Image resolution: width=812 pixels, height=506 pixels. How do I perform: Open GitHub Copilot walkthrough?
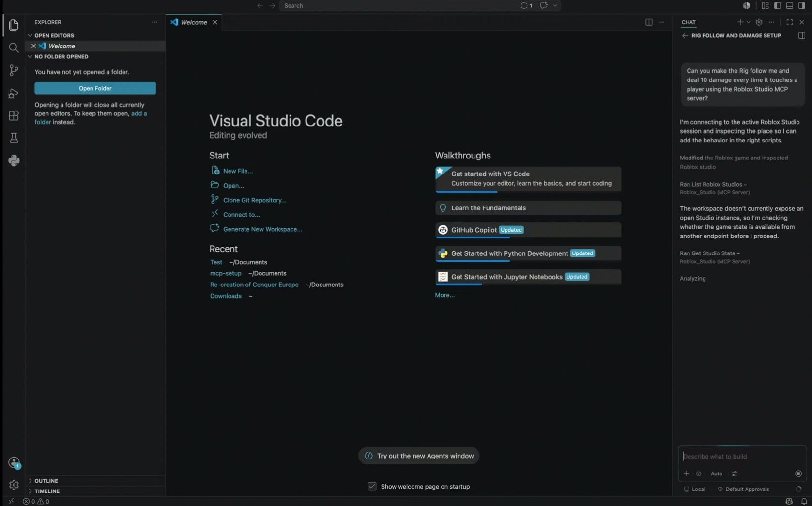pyautogui.click(x=528, y=230)
